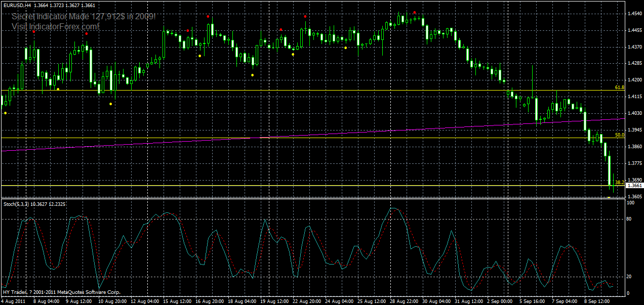Screen dimensions: 644x305
Task: Select the magenta trendline on the chart
Action: click(x=304, y=137)
